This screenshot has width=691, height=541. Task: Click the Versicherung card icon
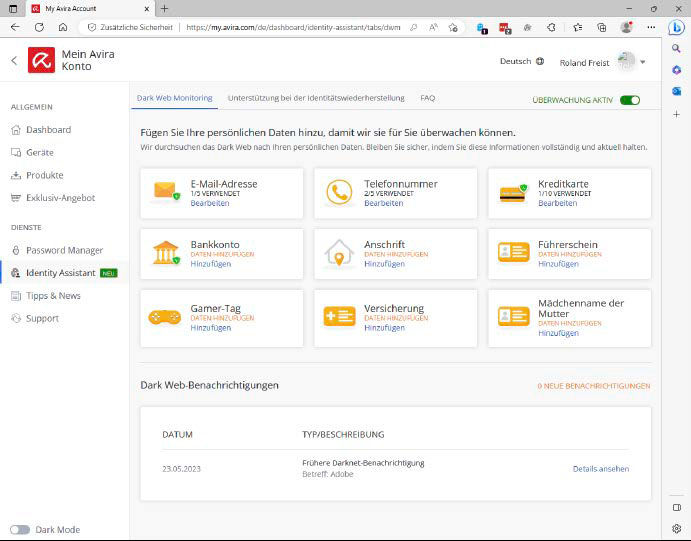[339, 316]
